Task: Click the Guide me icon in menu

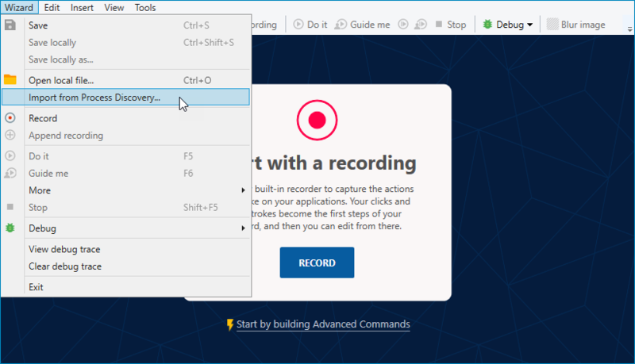Action: (x=10, y=173)
